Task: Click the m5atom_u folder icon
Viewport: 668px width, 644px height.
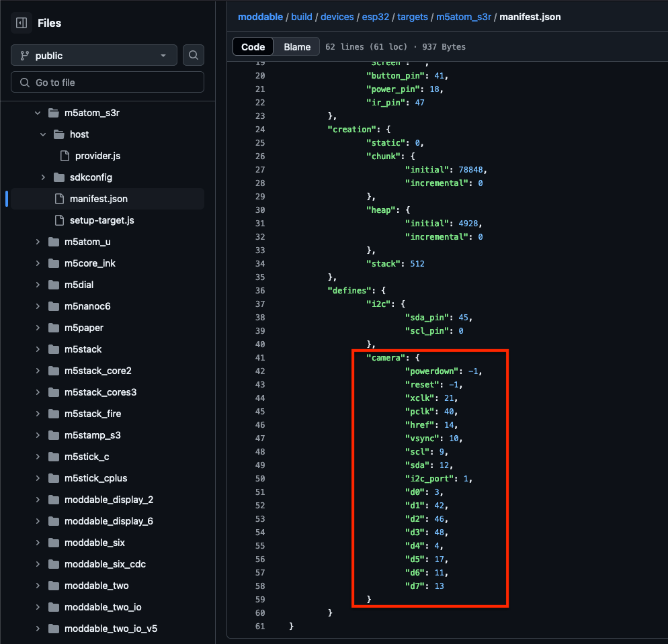Action: (x=54, y=242)
